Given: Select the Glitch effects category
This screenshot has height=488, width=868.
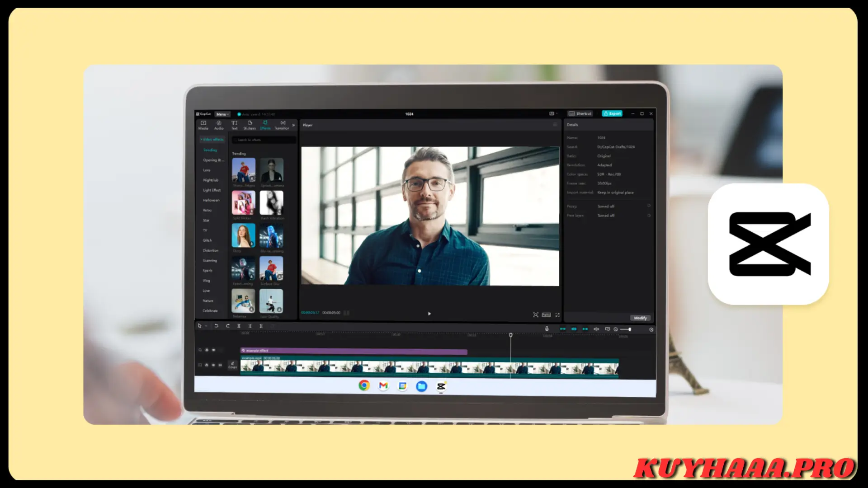Looking at the screenshot, I should tap(207, 240).
